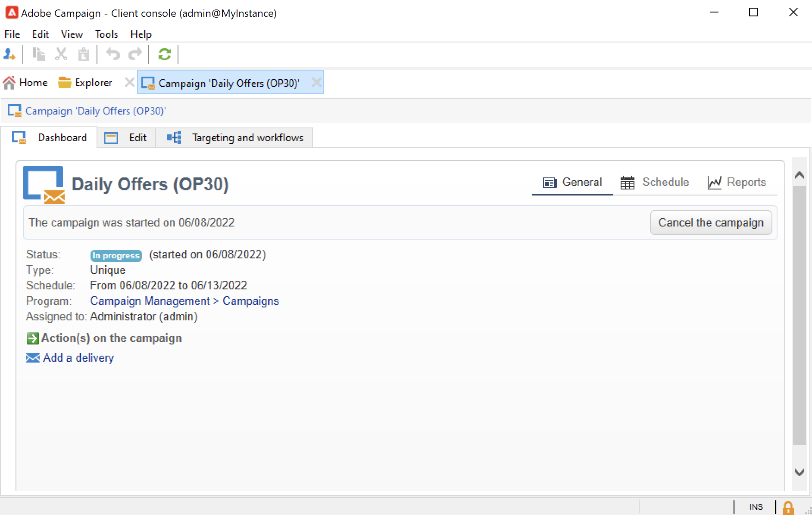Click the Redo arrow icon
This screenshot has height=515, width=812.
point(135,54)
